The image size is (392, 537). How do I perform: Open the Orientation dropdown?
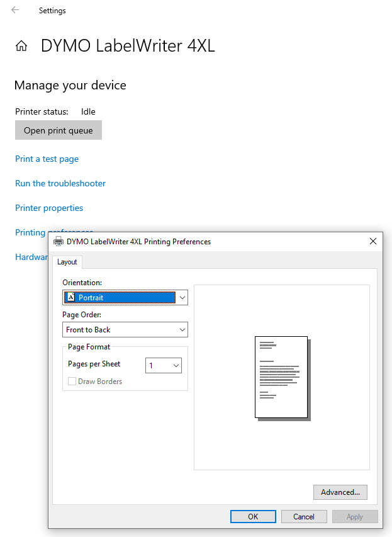(125, 297)
